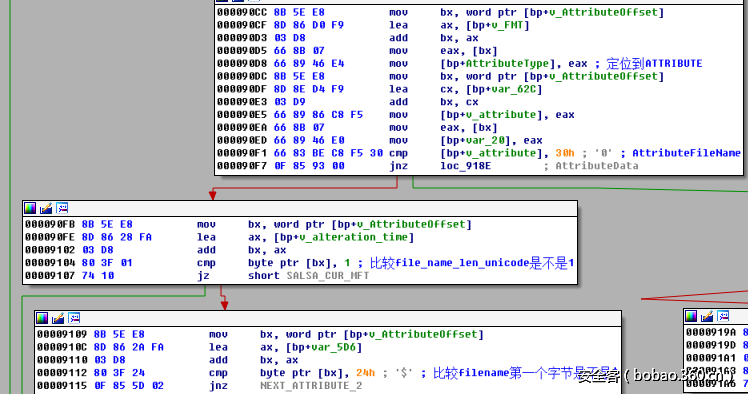Select address 00009110 line
The image size is (748, 394).
tap(62, 360)
